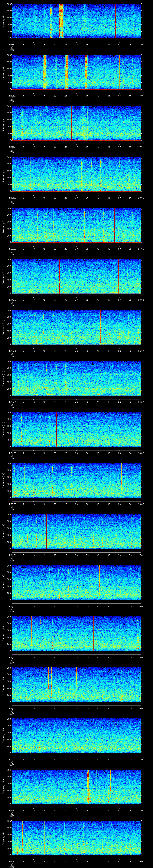Screen dimensions: 153x868
Task: Select the 25:00 end time label
Action: pyautogui.click(x=141, y=453)
